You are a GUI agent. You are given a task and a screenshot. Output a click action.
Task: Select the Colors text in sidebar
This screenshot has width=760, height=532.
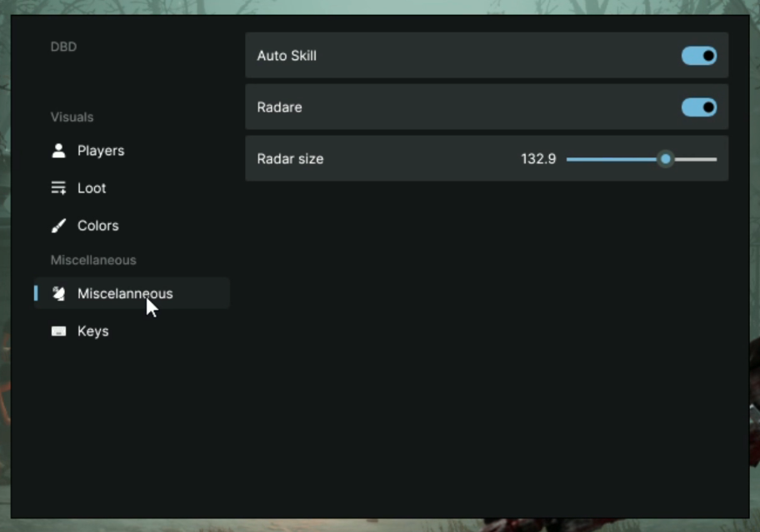[x=98, y=226]
